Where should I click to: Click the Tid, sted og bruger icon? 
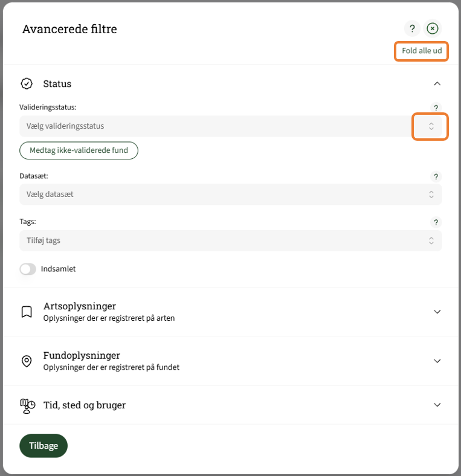click(x=27, y=405)
